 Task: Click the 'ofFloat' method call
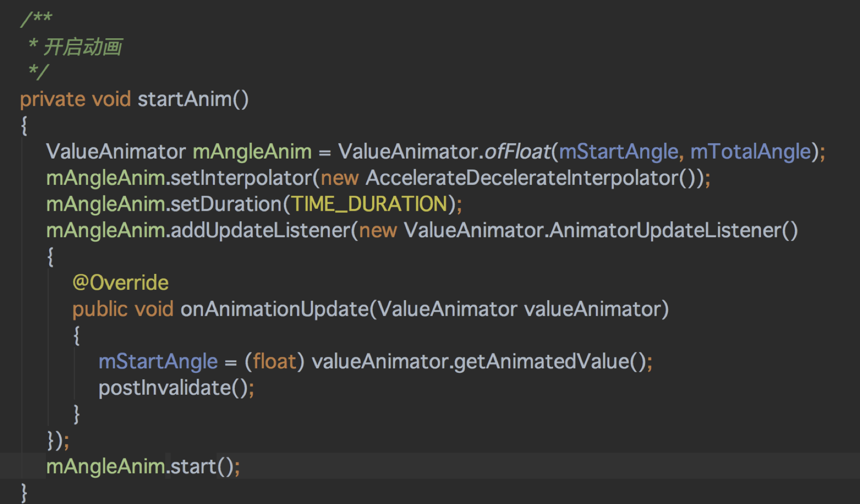(x=517, y=151)
